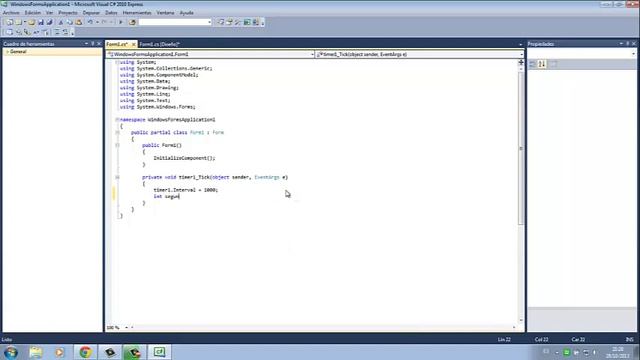
Task: Expand the General toolbox group
Action: coord(7,52)
